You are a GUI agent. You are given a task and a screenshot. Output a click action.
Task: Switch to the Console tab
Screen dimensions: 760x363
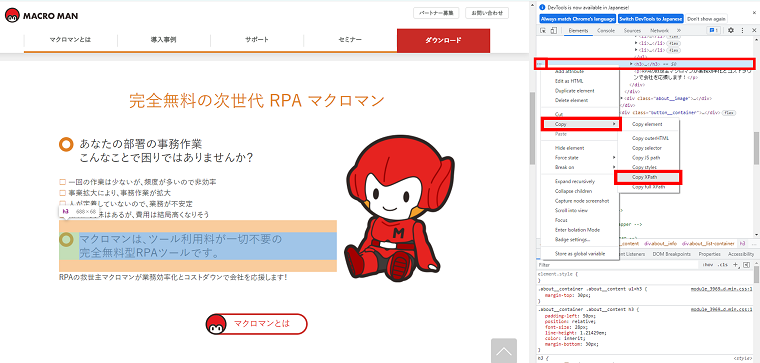606,31
